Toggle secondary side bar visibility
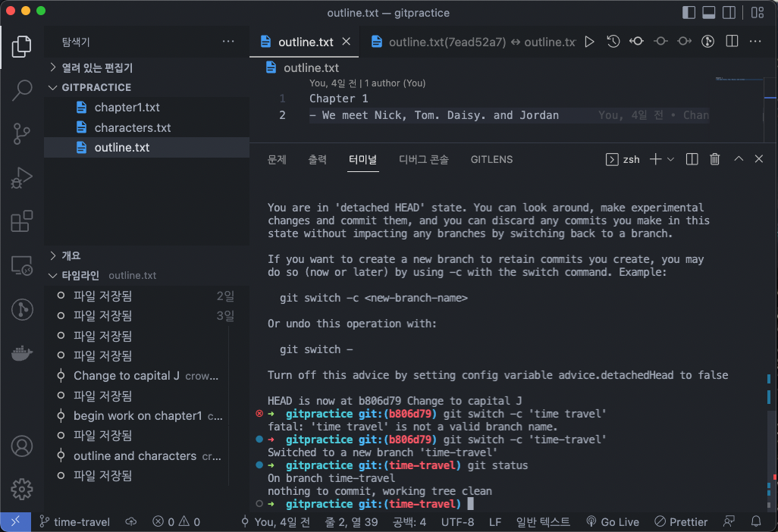 pyautogui.click(x=729, y=12)
